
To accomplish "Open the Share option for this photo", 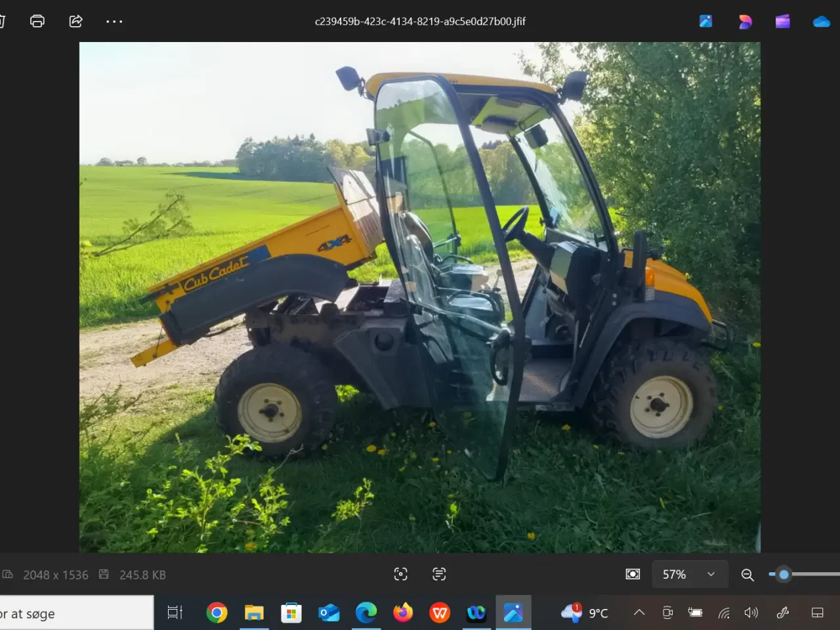I will pos(76,21).
